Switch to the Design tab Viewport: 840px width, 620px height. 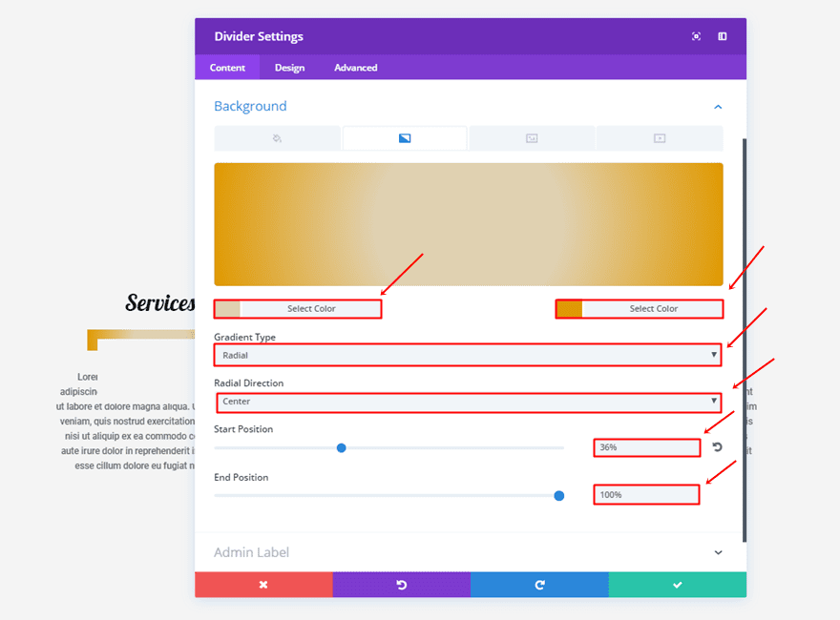[x=290, y=68]
